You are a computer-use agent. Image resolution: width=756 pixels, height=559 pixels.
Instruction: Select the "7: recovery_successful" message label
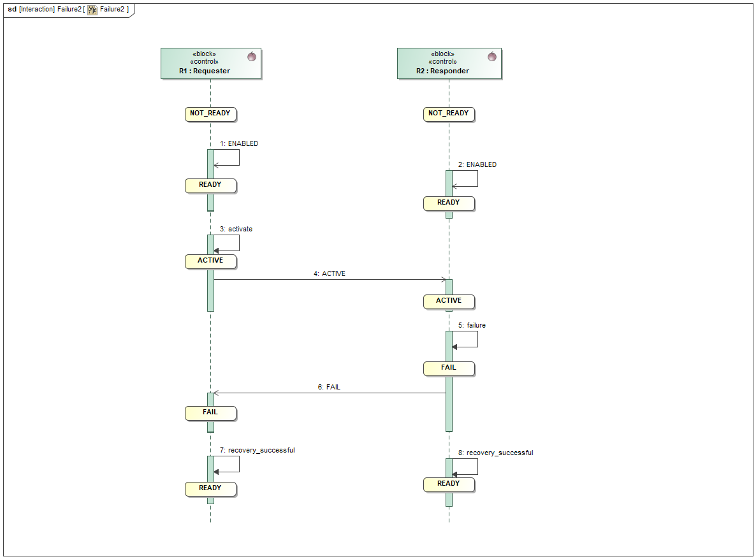coord(257,451)
